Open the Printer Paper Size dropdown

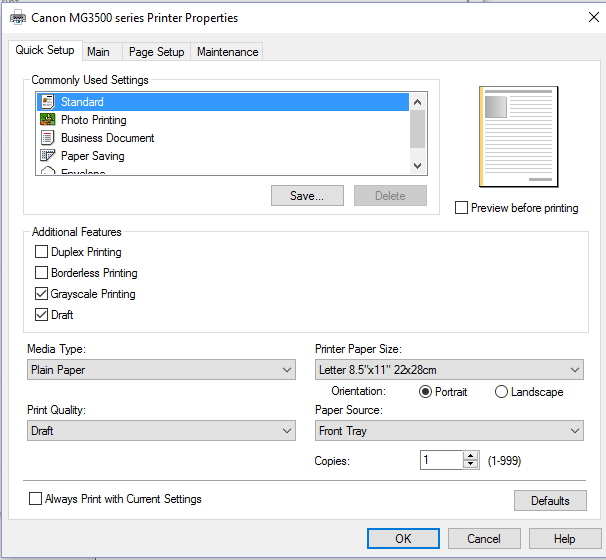point(449,370)
